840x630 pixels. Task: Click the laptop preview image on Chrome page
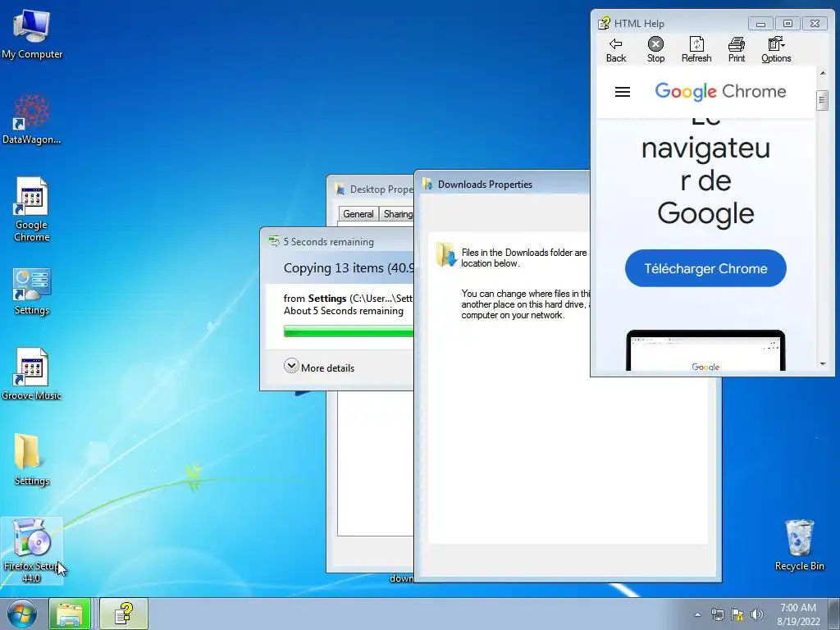[705, 350]
